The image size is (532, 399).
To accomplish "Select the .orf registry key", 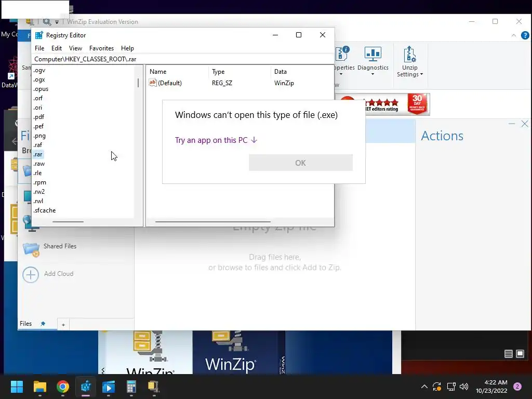I will click(x=38, y=98).
